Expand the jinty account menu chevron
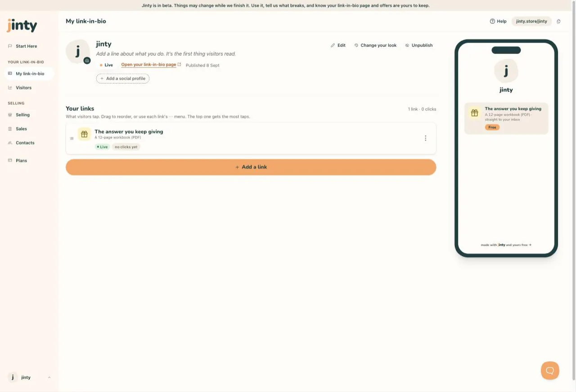Image resolution: width=576 pixels, height=392 pixels. click(49, 378)
